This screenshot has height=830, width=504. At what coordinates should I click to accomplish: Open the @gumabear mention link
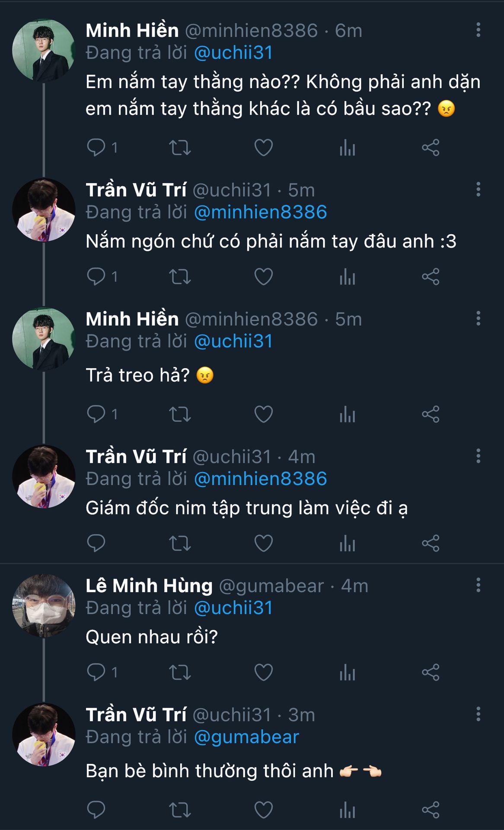246,737
